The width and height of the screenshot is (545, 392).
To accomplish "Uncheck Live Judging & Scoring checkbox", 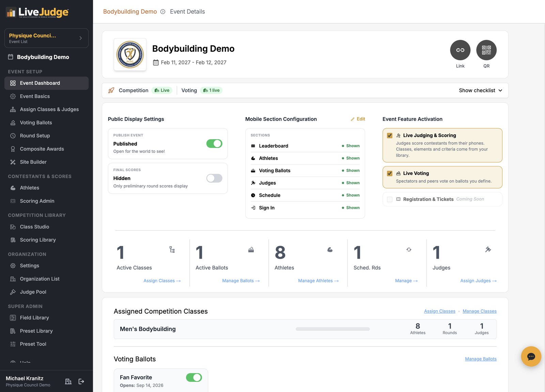I will click(390, 135).
